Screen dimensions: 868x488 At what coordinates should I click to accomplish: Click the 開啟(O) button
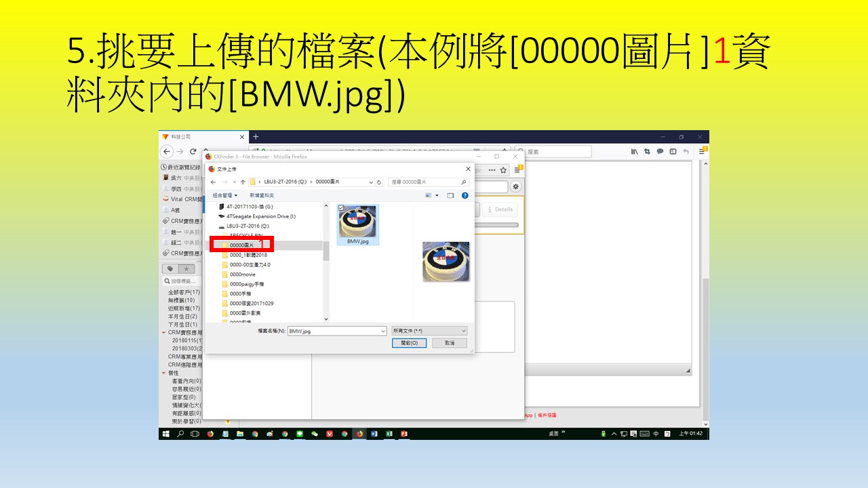click(x=410, y=343)
